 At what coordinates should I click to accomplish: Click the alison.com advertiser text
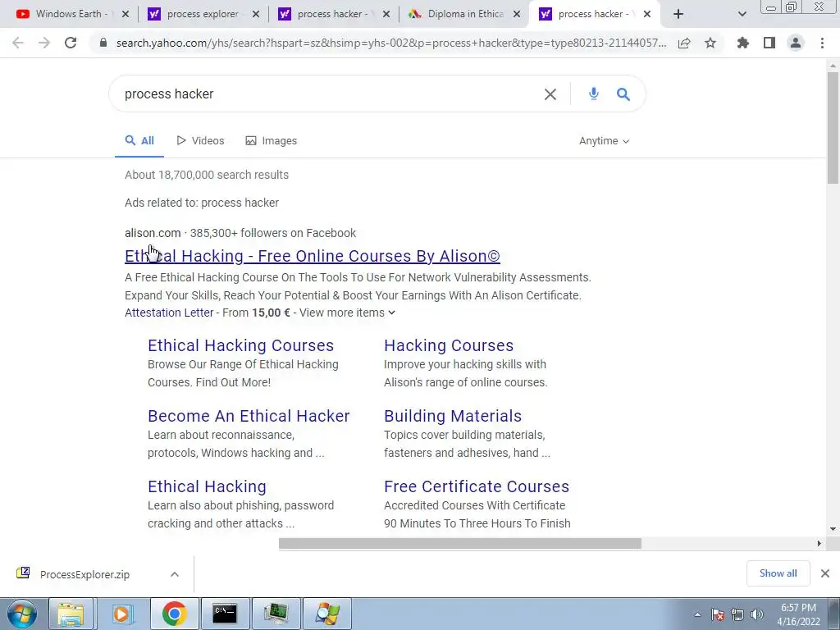click(153, 233)
